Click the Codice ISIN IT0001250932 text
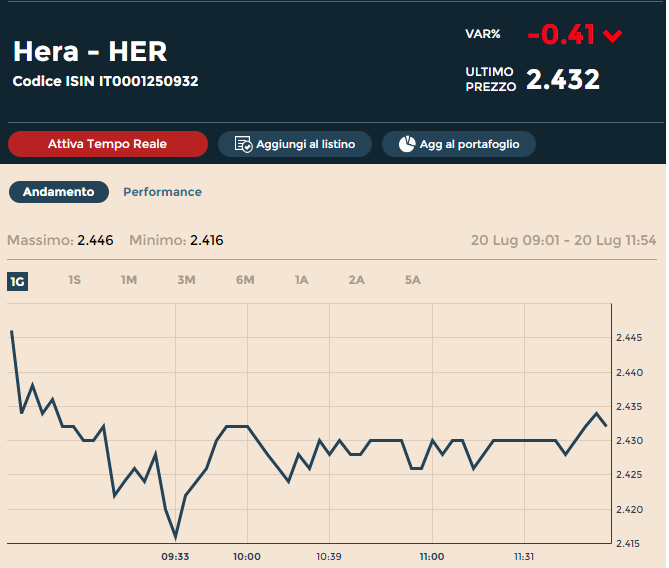669x568 pixels. pos(105,81)
